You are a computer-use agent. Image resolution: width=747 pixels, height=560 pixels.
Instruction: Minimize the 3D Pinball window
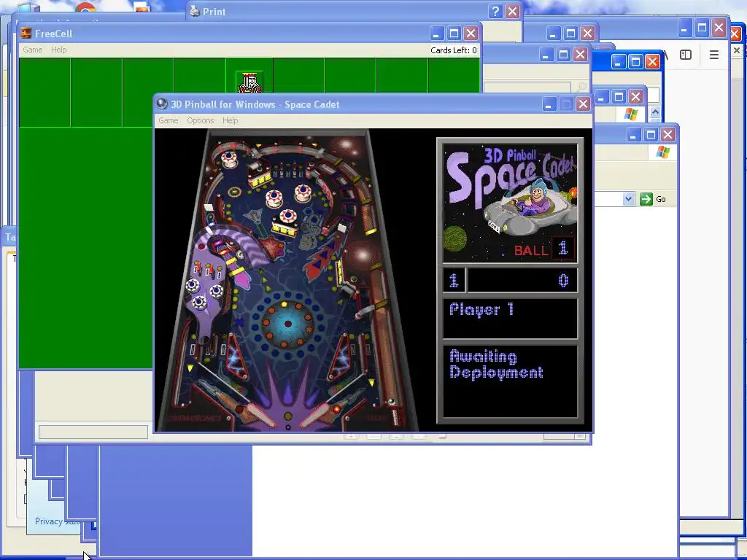[x=549, y=104]
